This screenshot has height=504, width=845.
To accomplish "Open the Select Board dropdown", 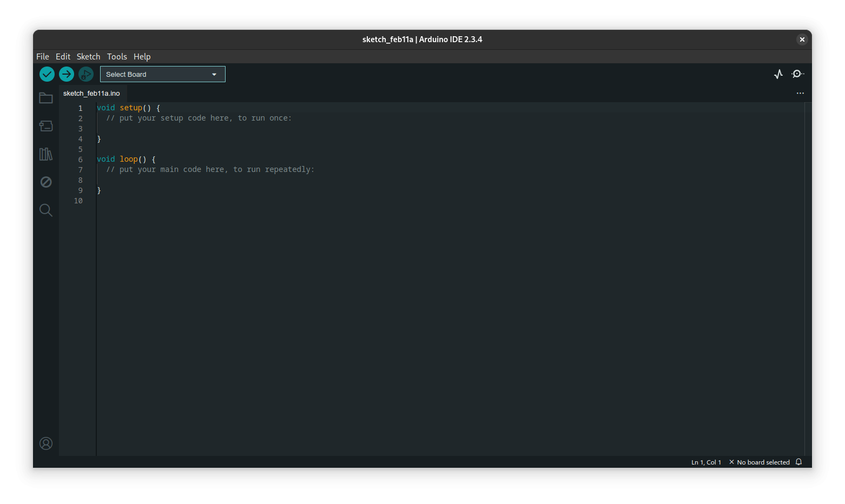I will coord(163,74).
